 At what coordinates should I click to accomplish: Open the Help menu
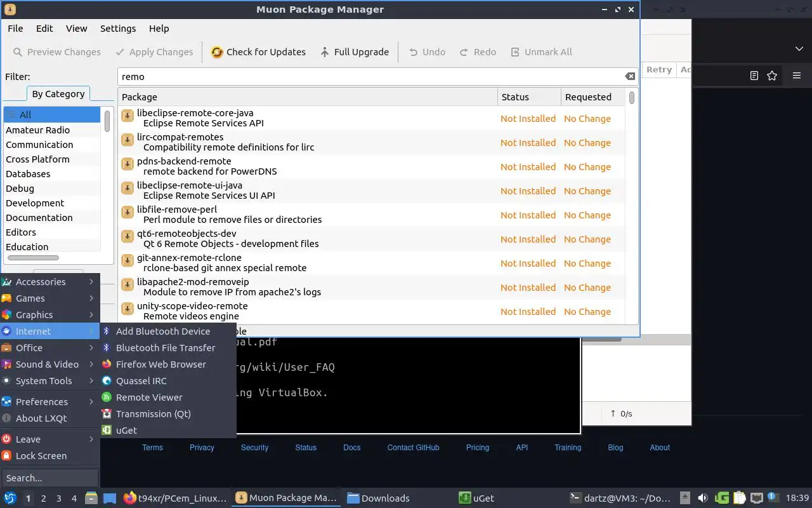coord(159,29)
